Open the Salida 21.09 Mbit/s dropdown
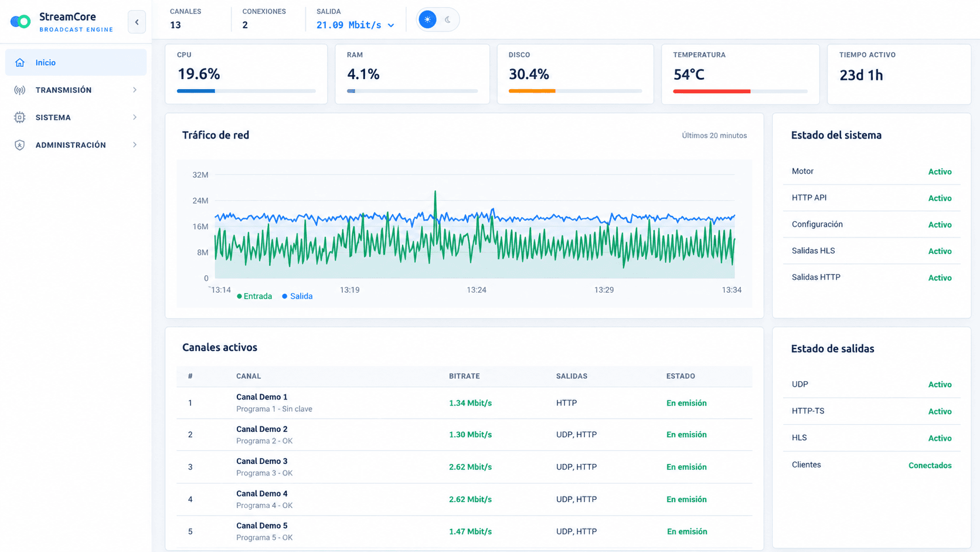Image resolution: width=980 pixels, height=552 pixels. pos(355,25)
